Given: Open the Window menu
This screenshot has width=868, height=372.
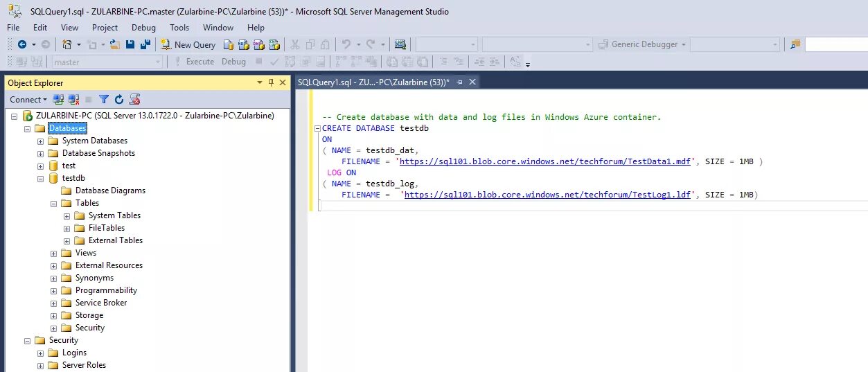Looking at the screenshot, I should pyautogui.click(x=218, y=28).
